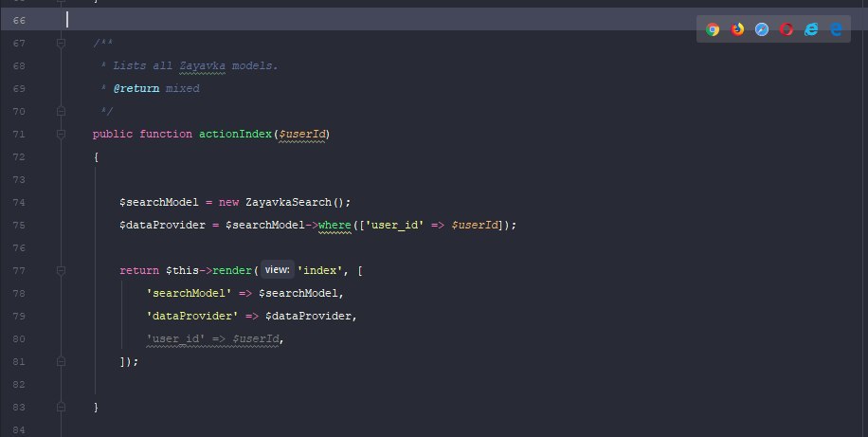Click the 'render' method name

[232, 270]
